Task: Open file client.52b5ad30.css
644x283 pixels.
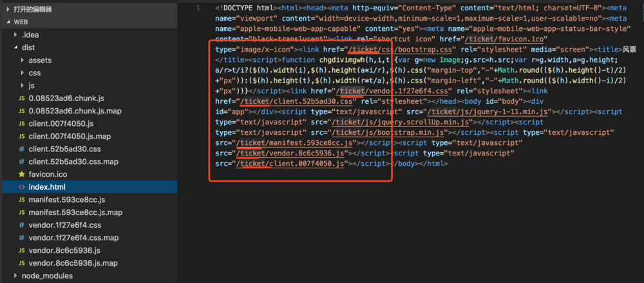Action: coord(64,149)
